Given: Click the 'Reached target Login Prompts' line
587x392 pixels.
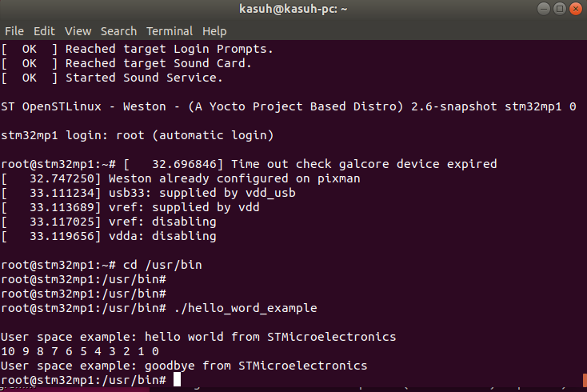Looking at the screenshot, I should pos(137,49).
